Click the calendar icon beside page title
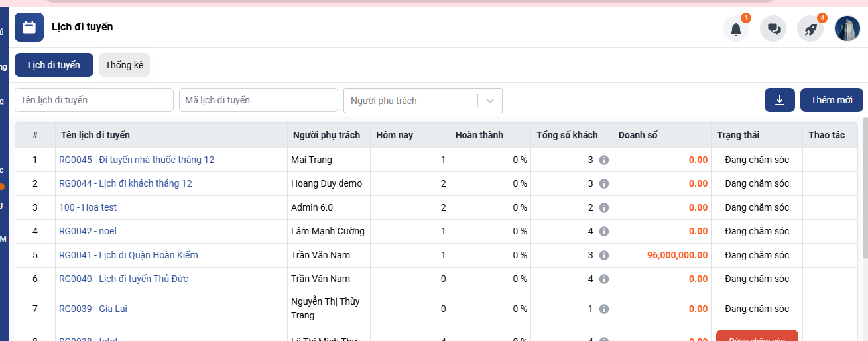This screenshot has height=341, width=868. 29,27
